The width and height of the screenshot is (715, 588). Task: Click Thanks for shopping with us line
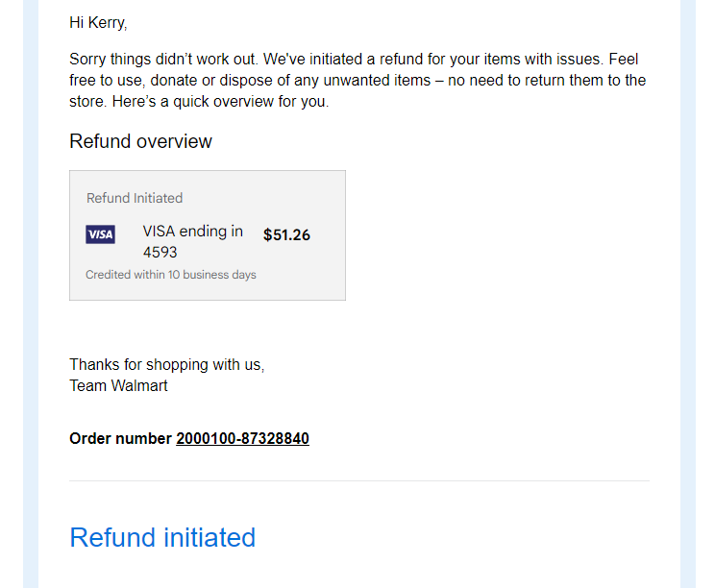167,365
